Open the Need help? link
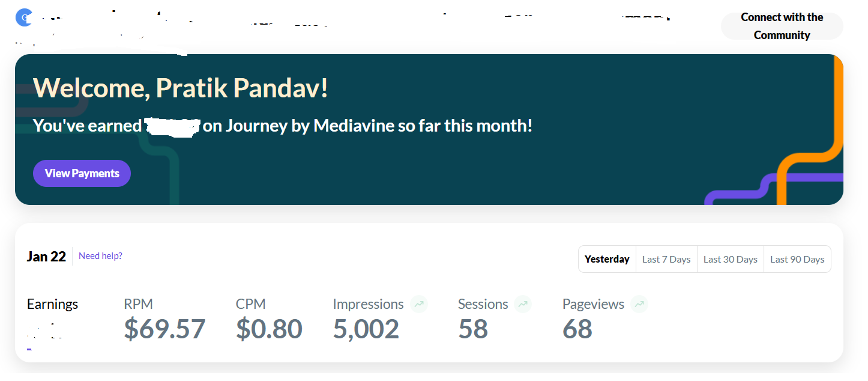This screenshot has width=868, height=381. pyautogui.click(x=100, y=256)
